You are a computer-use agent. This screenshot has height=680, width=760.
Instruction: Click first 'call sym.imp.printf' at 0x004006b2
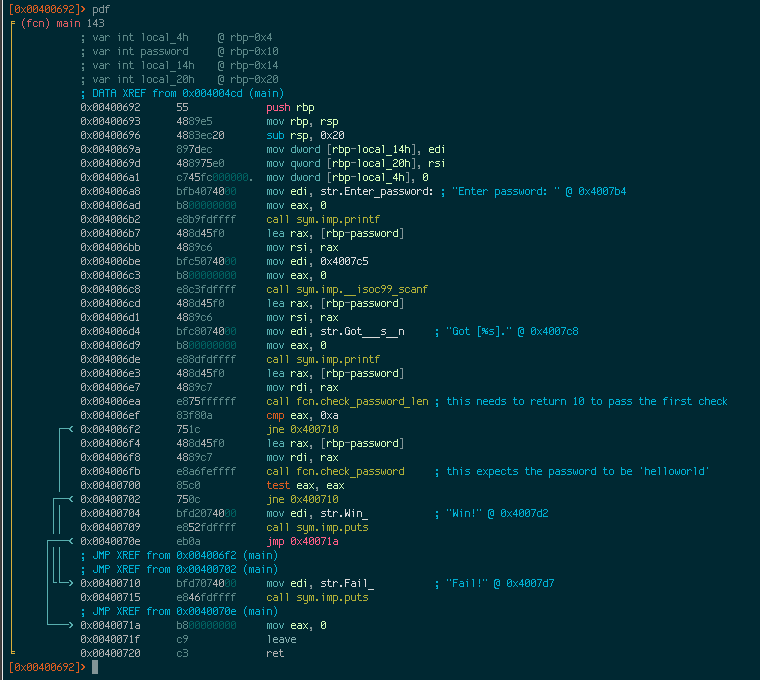point(323,220)
